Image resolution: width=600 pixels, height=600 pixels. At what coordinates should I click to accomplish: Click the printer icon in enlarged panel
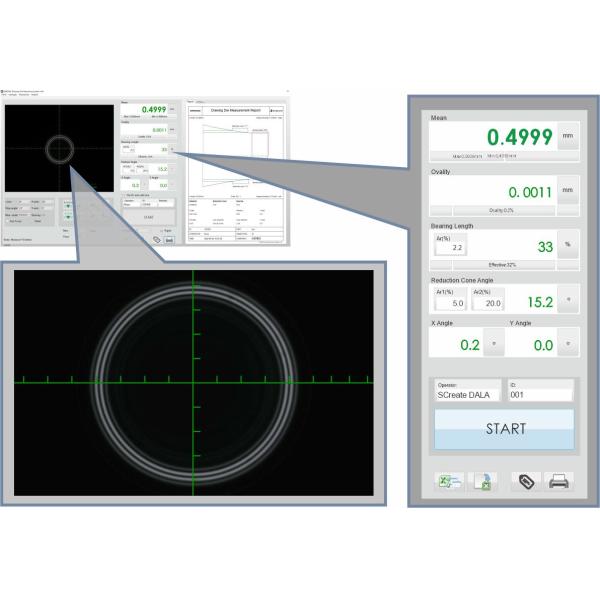(x=559, y=482)
